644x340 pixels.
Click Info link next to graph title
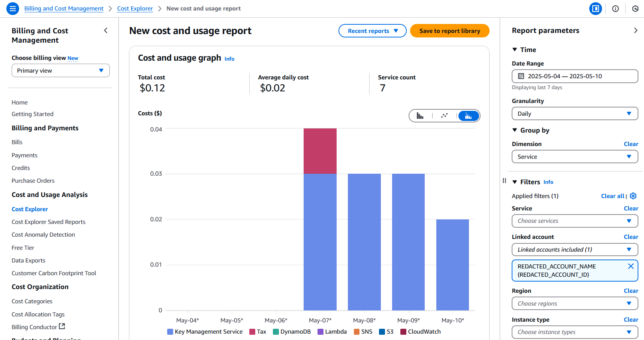pyautogui.click(x=229, y=59)
